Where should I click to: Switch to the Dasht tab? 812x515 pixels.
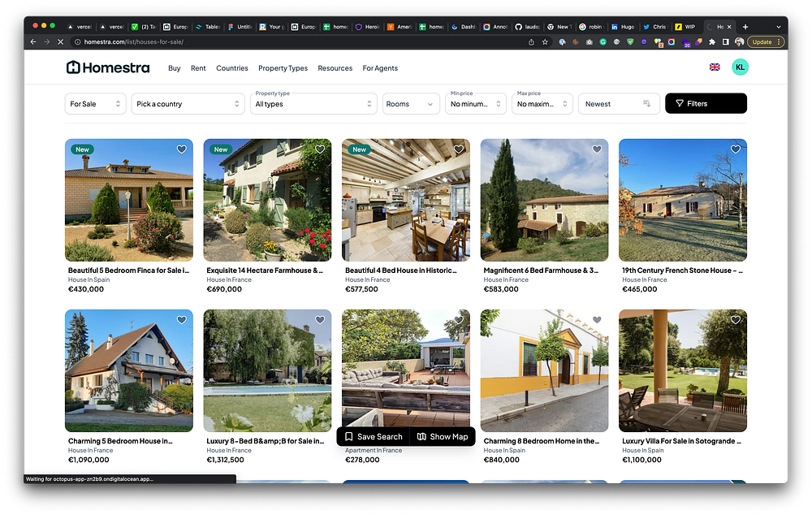(x=464, y=27)
